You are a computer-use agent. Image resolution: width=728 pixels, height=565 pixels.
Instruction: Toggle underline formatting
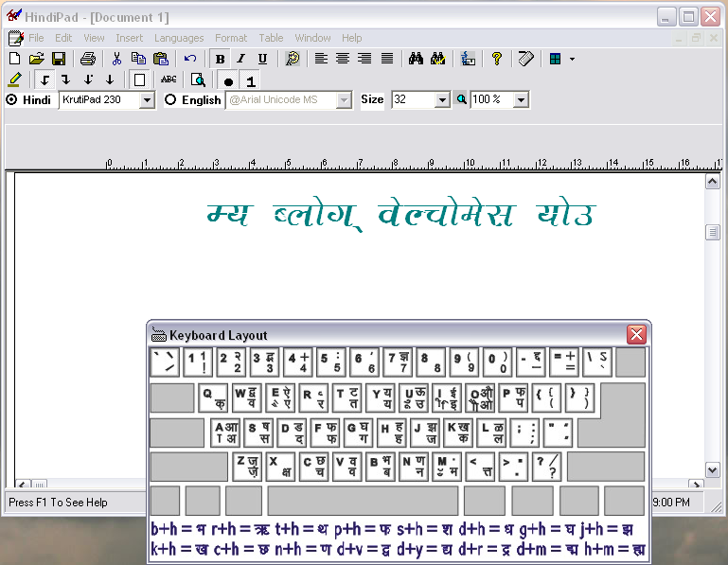tap(262, 59)
